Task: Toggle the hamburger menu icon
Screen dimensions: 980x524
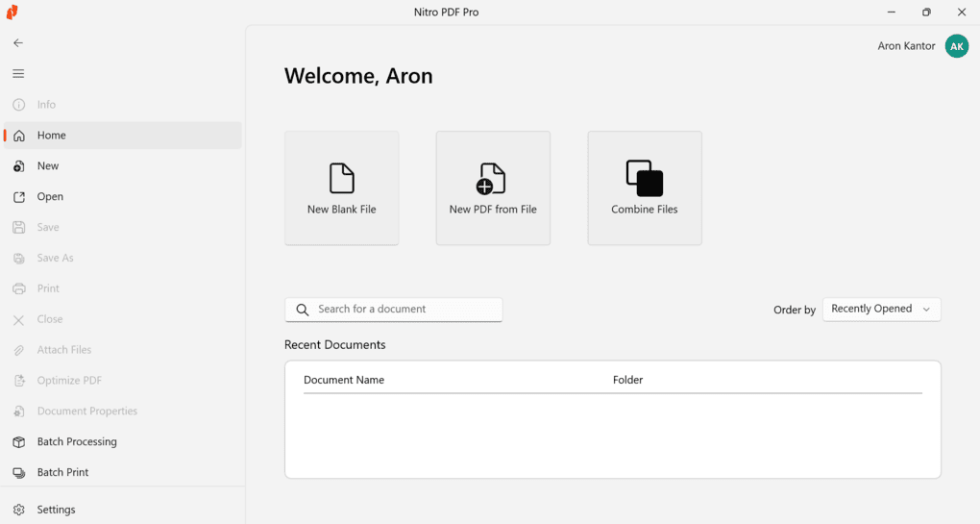Action: click(x=18, y=74)
